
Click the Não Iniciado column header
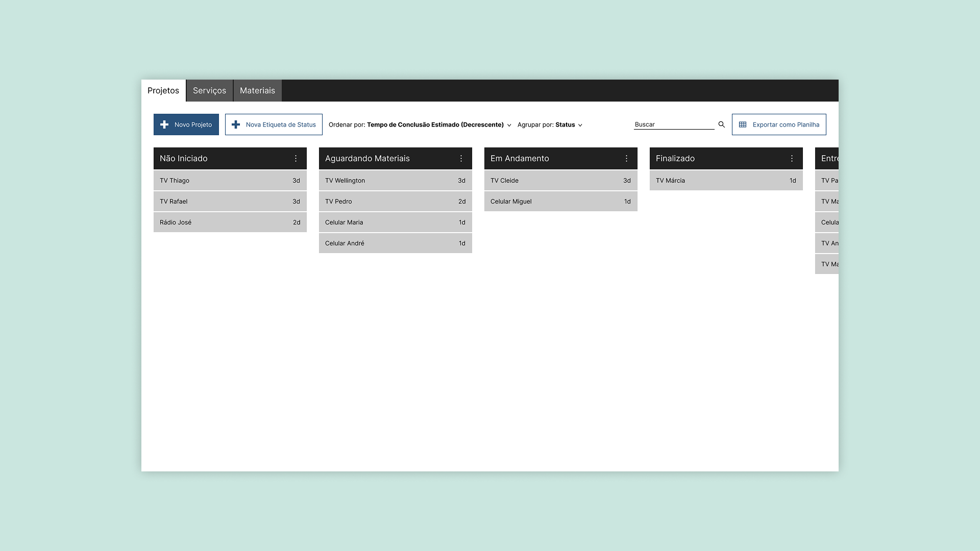[230, 159]
